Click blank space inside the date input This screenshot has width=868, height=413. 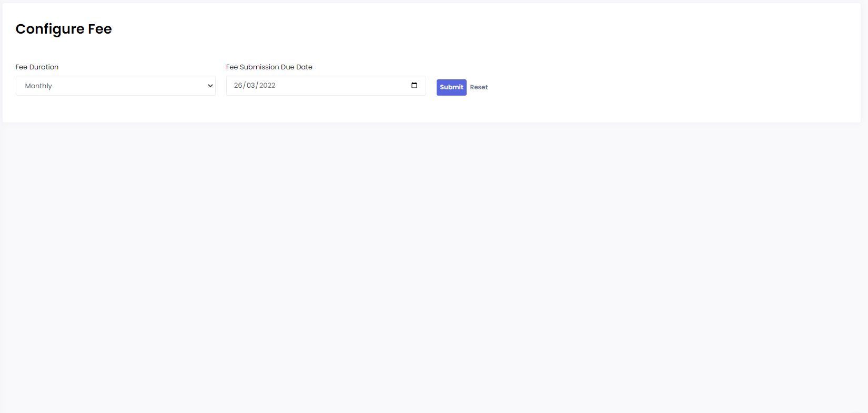click(x=342, y=86)
